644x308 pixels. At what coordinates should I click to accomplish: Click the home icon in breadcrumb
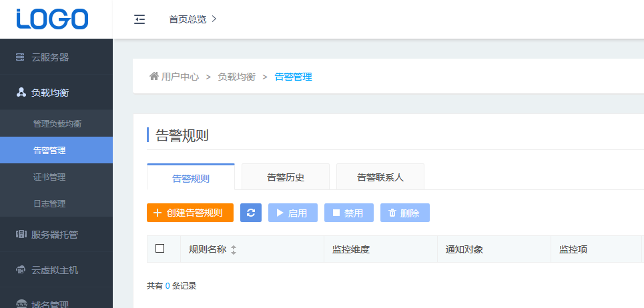(153, 76)
